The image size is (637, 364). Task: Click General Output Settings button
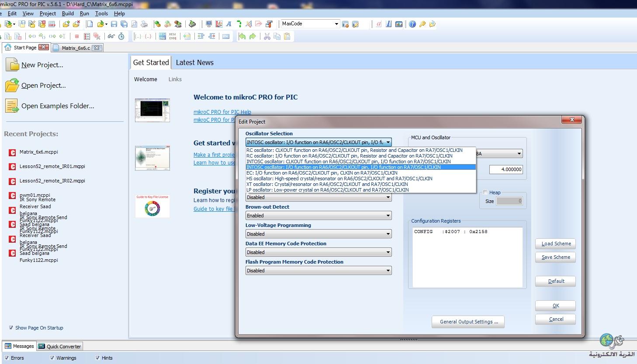468,322
